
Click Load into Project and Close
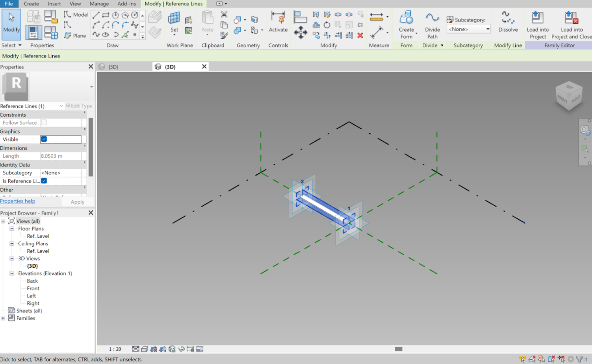tap(572, 25)
